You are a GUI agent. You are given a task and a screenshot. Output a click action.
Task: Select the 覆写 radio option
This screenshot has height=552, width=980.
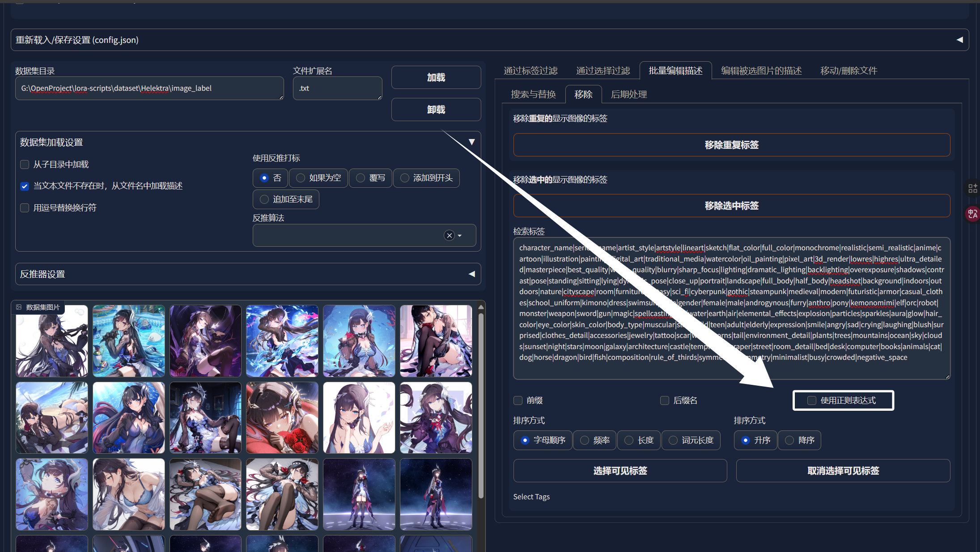tap(370, 178)
